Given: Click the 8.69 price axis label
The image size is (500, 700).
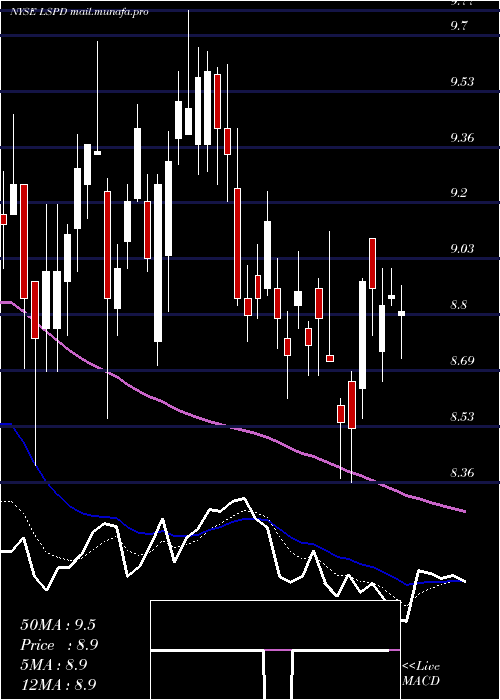Looking at the screenshot, I should [462, 360].
